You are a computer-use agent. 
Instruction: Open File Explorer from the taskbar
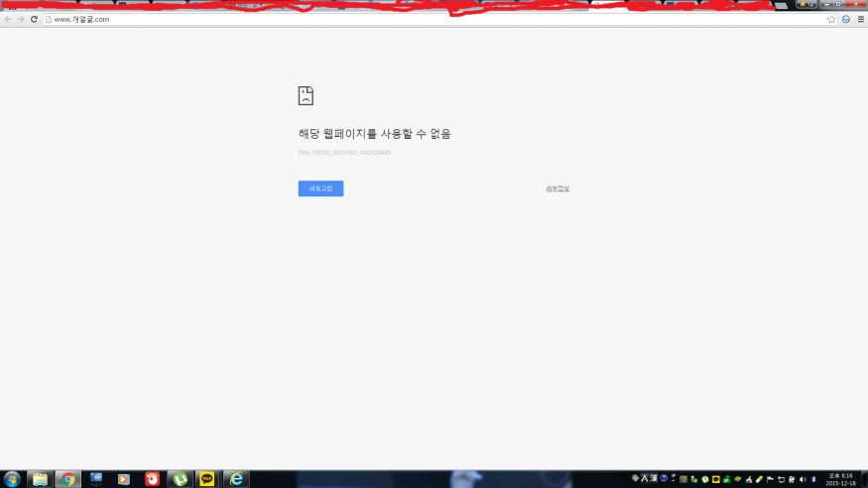(40, 479)
